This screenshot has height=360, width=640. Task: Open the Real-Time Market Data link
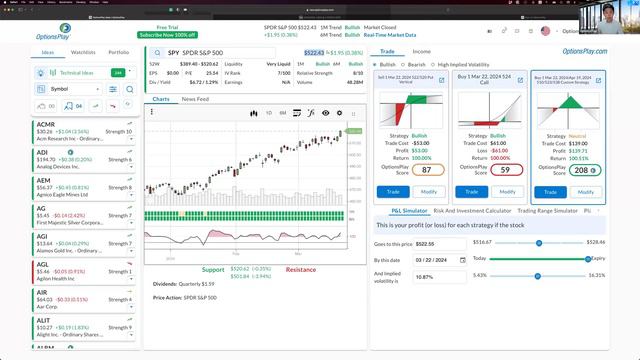390,35
